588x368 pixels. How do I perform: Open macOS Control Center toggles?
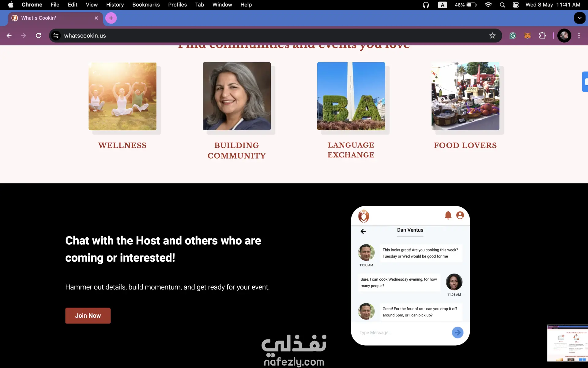[515, 5]
